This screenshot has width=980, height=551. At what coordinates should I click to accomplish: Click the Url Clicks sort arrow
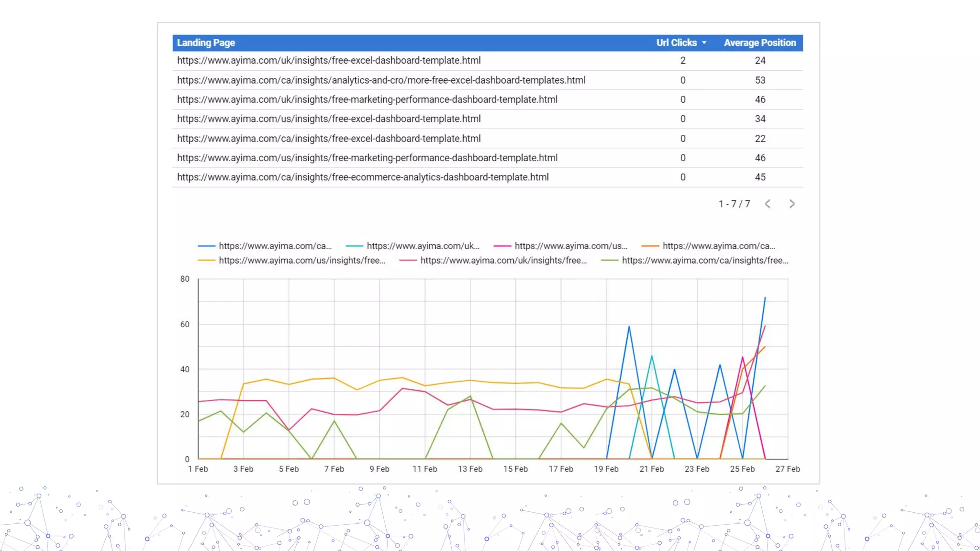coord(704,43)
